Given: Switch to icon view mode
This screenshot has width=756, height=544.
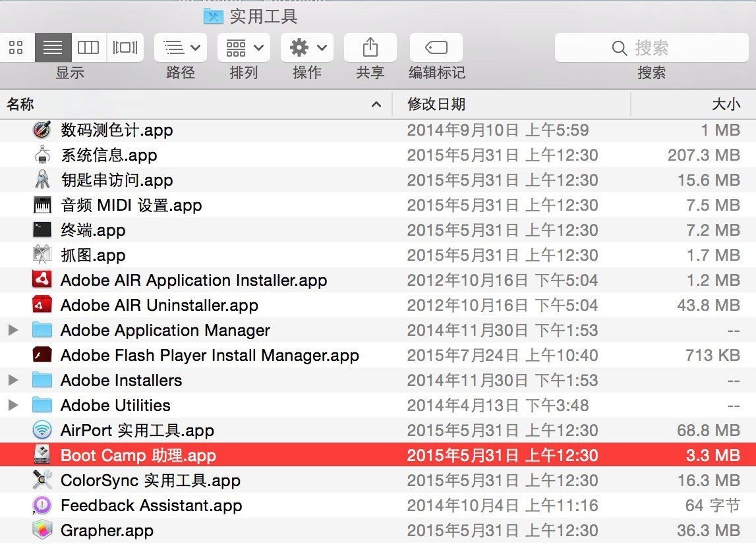Looking at the screenshot, I should pos(16,47).
